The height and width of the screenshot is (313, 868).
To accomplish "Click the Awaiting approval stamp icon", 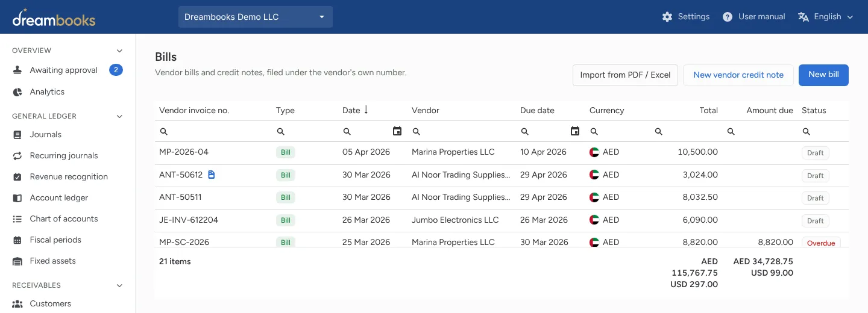I will click(x=17, y=70).
